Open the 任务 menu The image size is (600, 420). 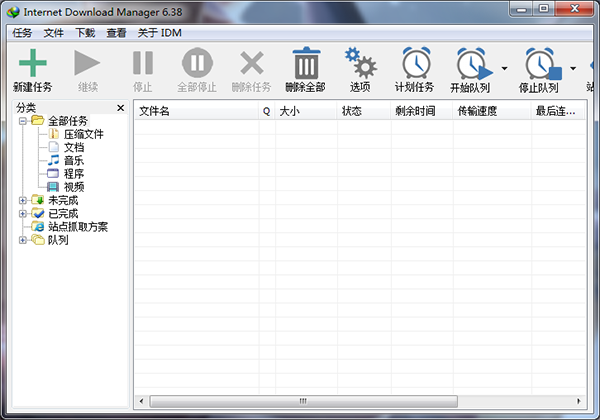(22, 33)
